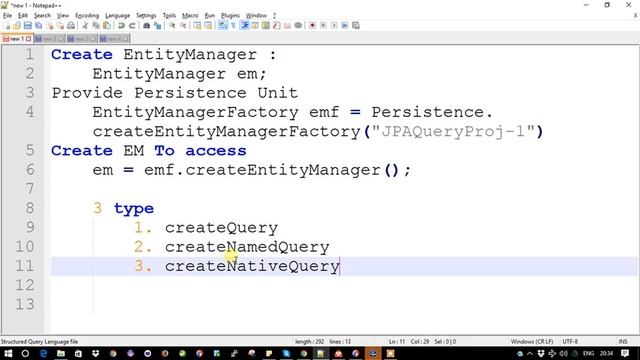Click the Replace toolbar icon
Image resolution: width=640 pixels, height=360 pixels.
157,26
